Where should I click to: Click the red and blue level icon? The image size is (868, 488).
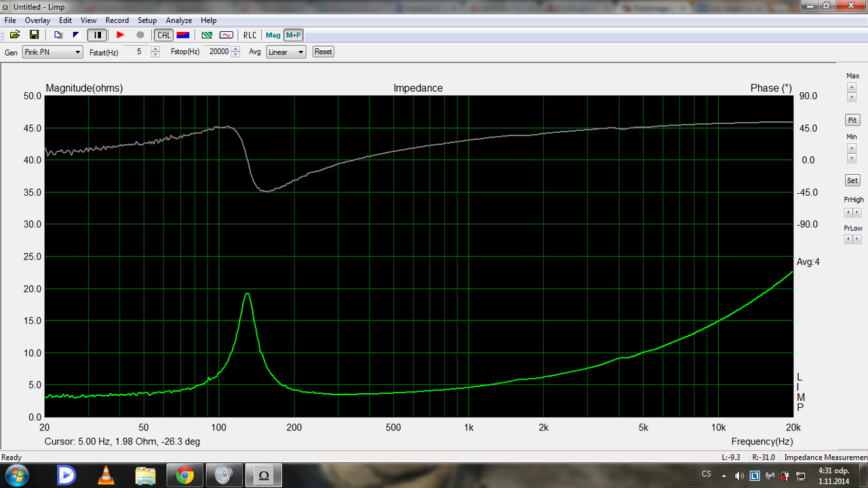click(x=182, y=35)
